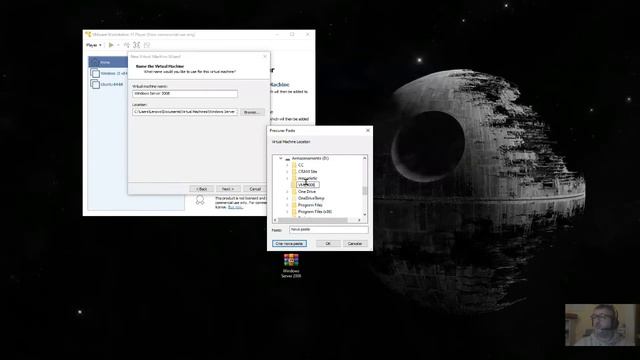This screenshot has height=360, width=640.
Task: Expand the CRAM Site folder
Action: tap(287, 172)
